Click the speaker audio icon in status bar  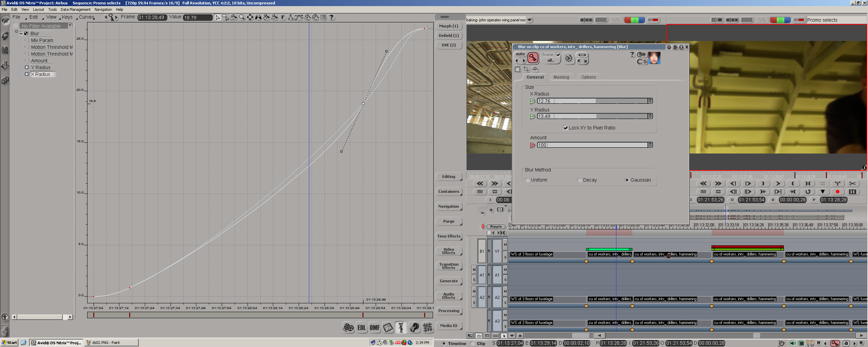click(793, 343)
